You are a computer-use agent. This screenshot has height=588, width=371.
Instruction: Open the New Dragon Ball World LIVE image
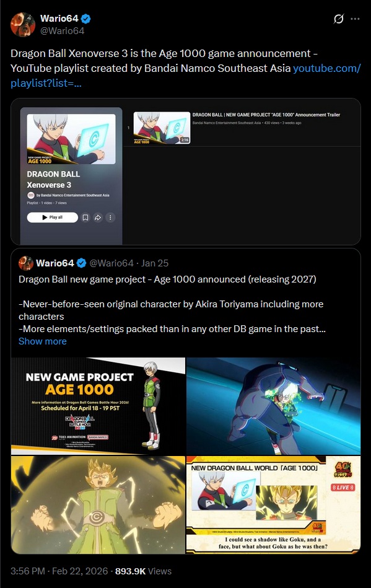click(274, 505)
